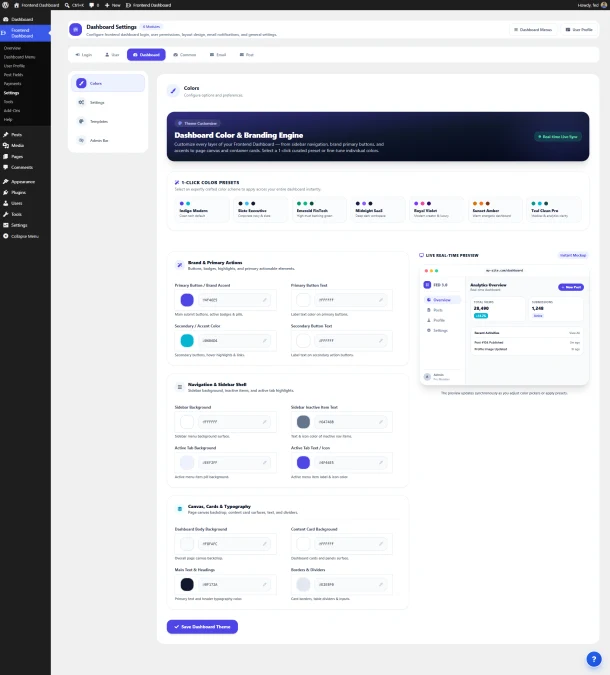Open the Ctrl+K search in admin bar
Viewport: 610px width, 675px height.
click(x=74, y=5)
